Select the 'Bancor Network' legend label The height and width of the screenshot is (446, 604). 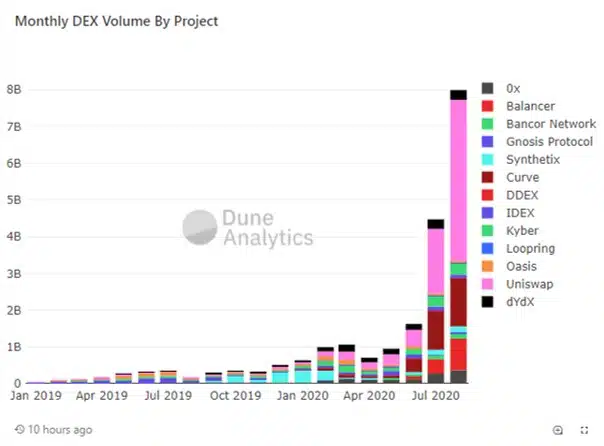(x=551, y=124)
